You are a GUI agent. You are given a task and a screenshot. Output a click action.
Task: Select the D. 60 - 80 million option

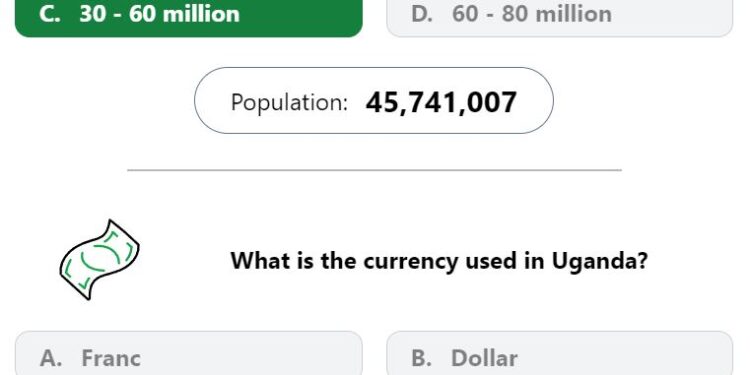[559, 18]
